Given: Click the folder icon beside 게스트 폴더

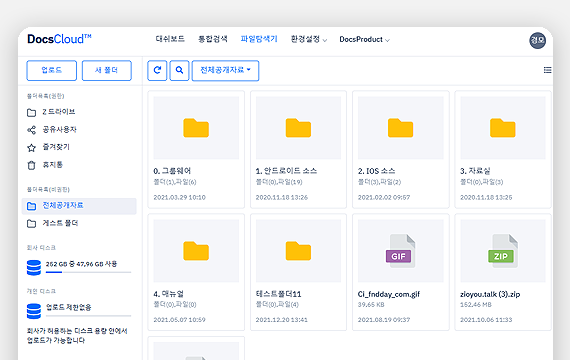Looking at the screenshot, I should click(32, 224).
